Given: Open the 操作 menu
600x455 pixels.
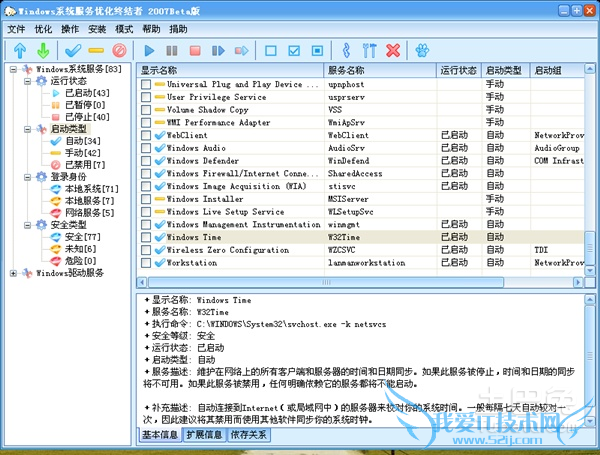Looking at the screenshot, I should click(70, 29).
